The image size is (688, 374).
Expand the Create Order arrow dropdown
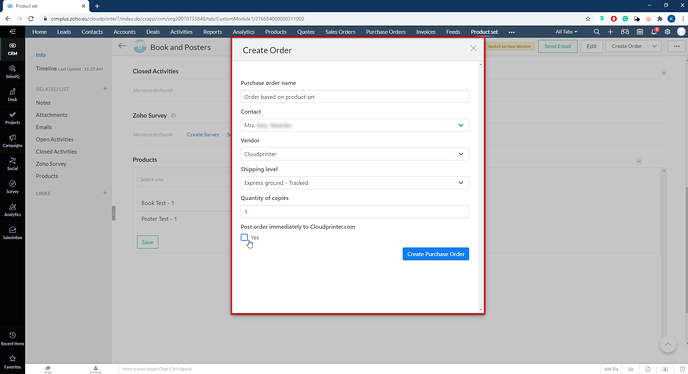point(655,46)
